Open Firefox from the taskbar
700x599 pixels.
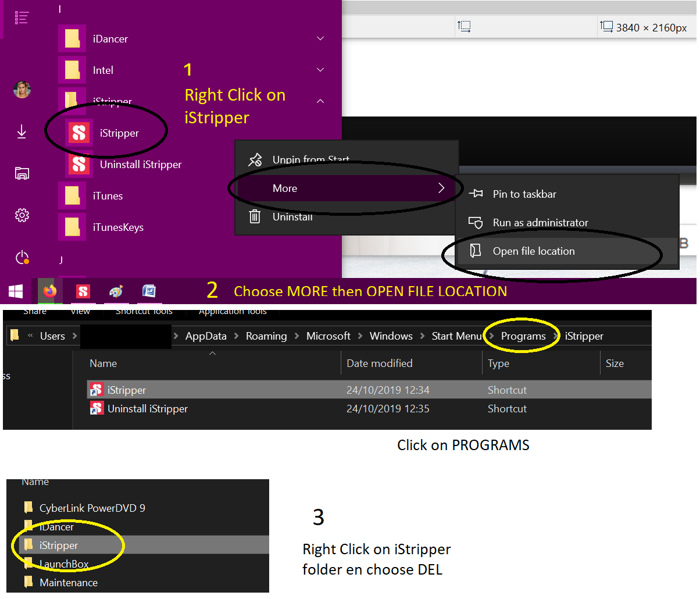50,291
